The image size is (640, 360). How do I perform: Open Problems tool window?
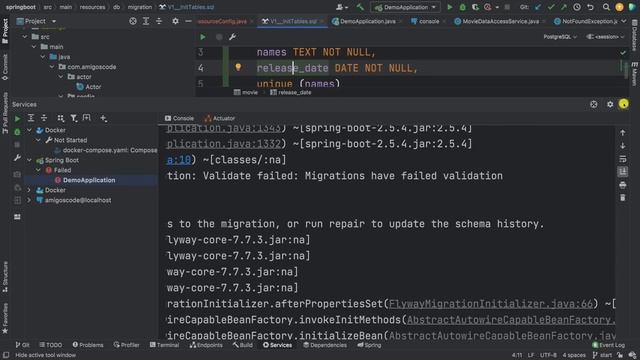point(88,345)
